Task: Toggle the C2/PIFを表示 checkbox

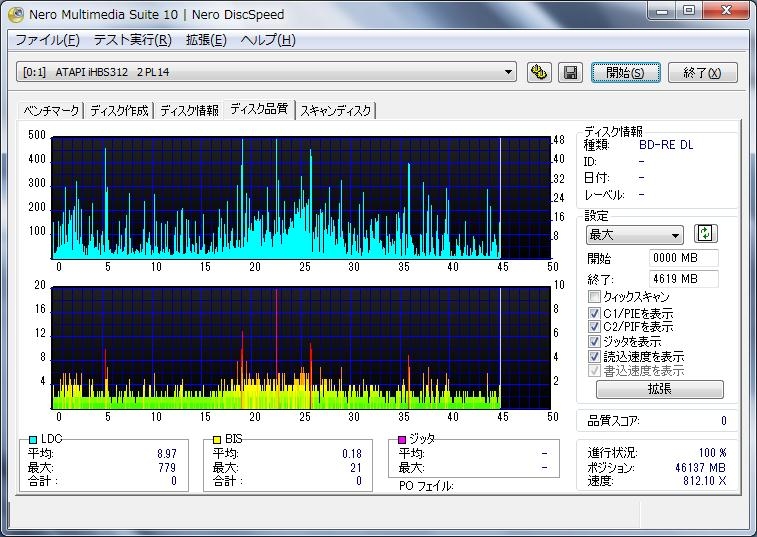Action: pyautogui.click(x=594, y=327)
